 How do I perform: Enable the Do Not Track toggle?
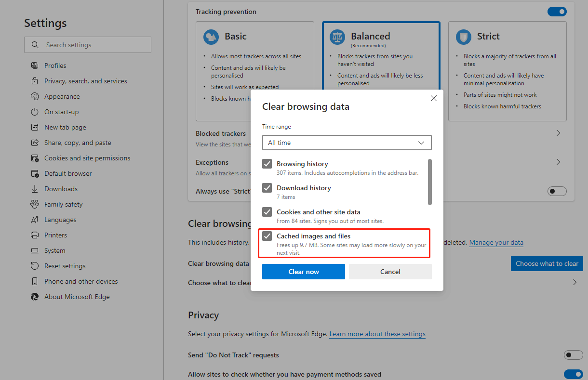(573, 355)
